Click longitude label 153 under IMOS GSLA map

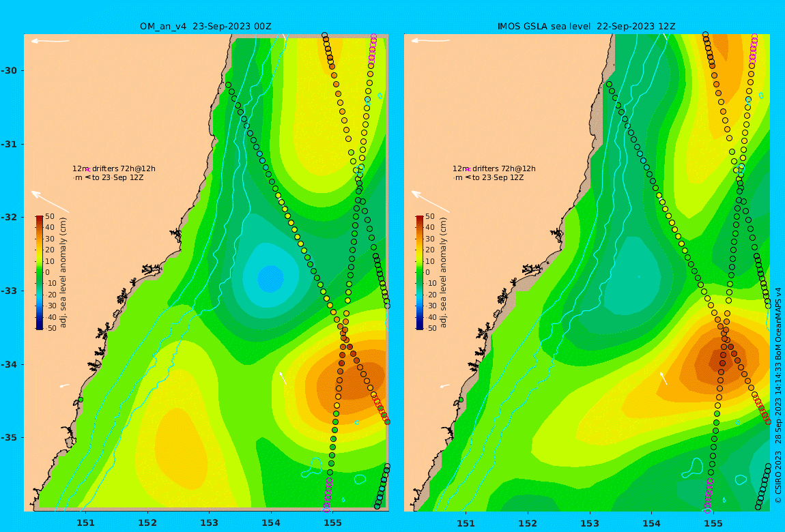coord(590,523)
